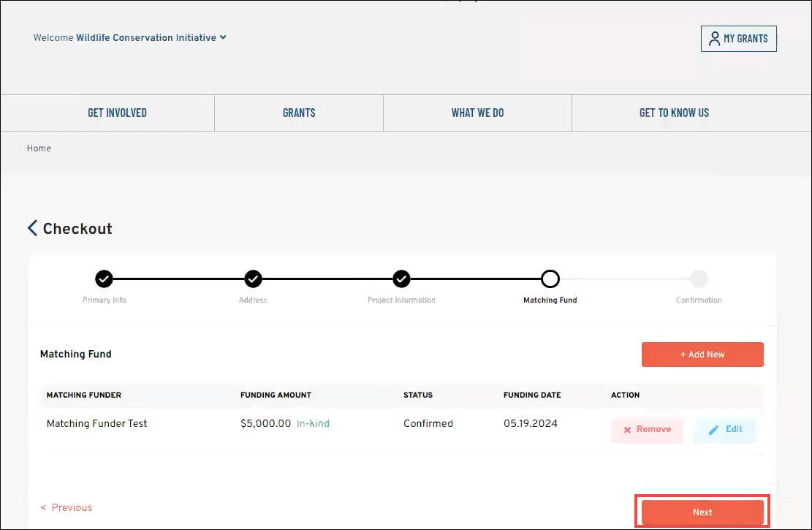Click the person icon in My Grants
This screenshot has height=530, width=812.
pos(714,39)
